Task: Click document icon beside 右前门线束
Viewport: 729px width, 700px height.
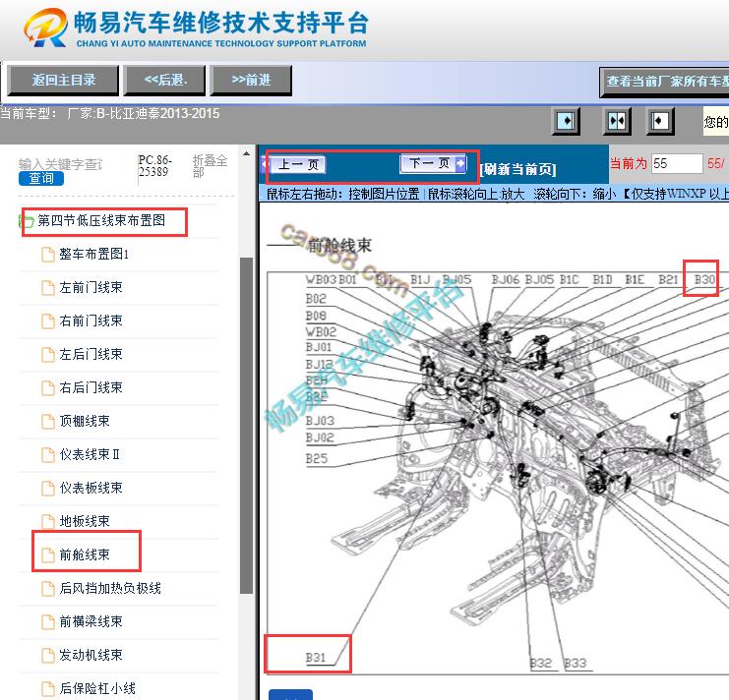Action: pos(48,321)
